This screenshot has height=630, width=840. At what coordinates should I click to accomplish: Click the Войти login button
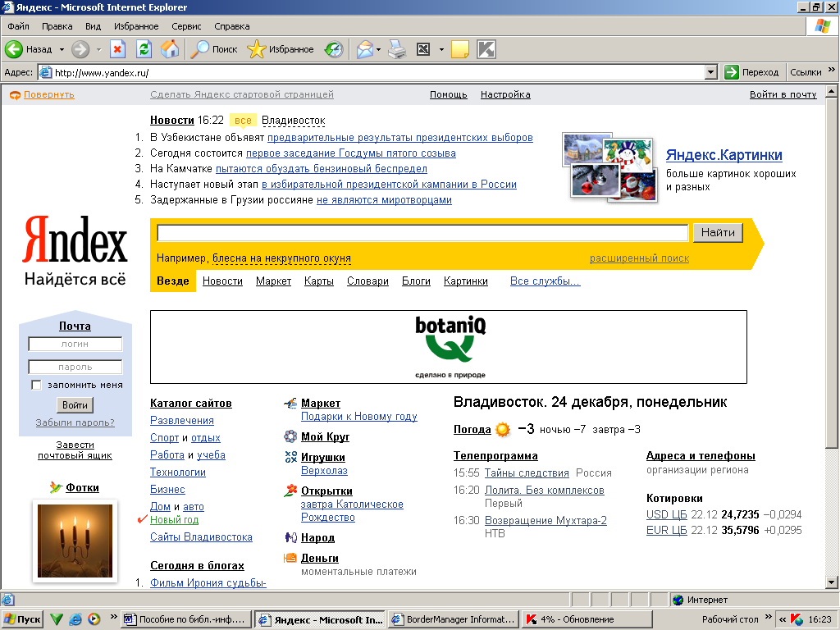point(75,405)
